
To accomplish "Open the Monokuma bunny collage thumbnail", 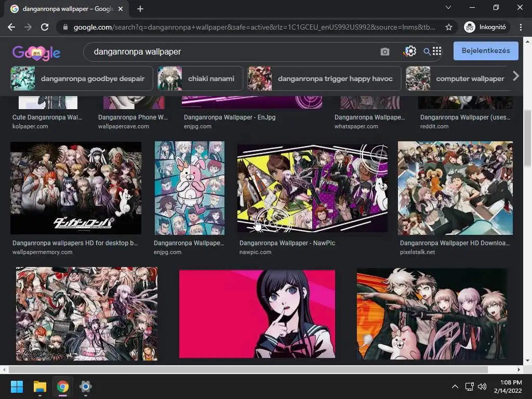I will click(189, 188).
